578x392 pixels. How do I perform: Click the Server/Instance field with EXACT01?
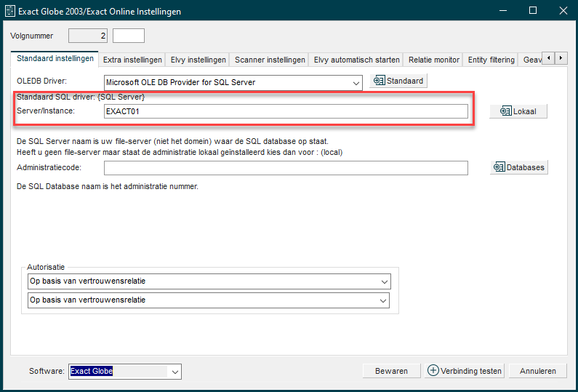(286, 111)
